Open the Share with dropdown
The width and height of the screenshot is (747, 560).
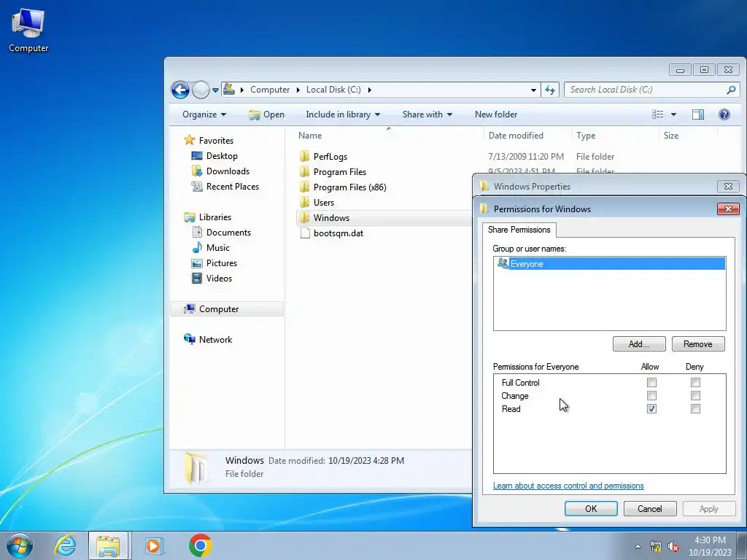tap(427, 114)
